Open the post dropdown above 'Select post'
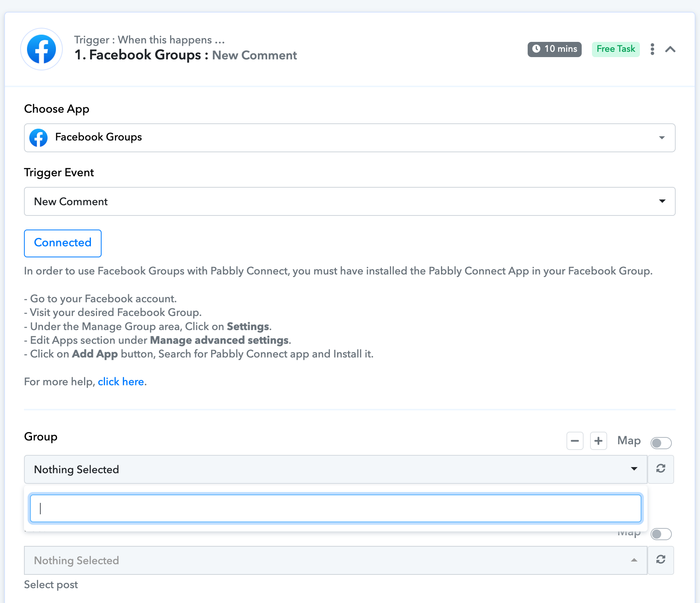The width and height of the screenshot is (700, 603). pyautogui.click(x=336, y=560)
